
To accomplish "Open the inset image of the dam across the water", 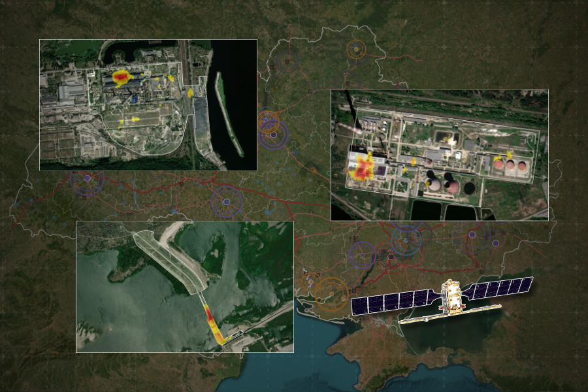I will [x=185, y=287].
